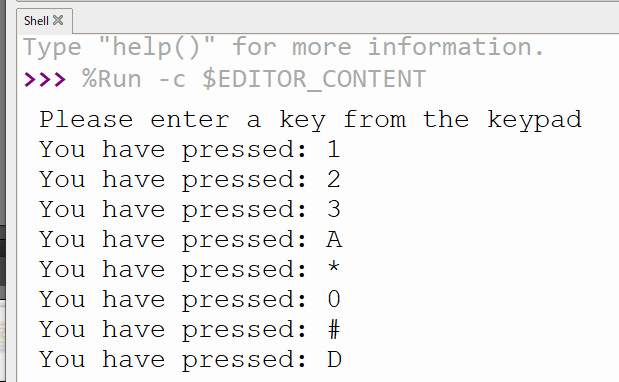The height and width of the screenshot is (382, 619).
Task: Click the %Run -c $EDITOR_CONTENT command
Action: point(254,79)
